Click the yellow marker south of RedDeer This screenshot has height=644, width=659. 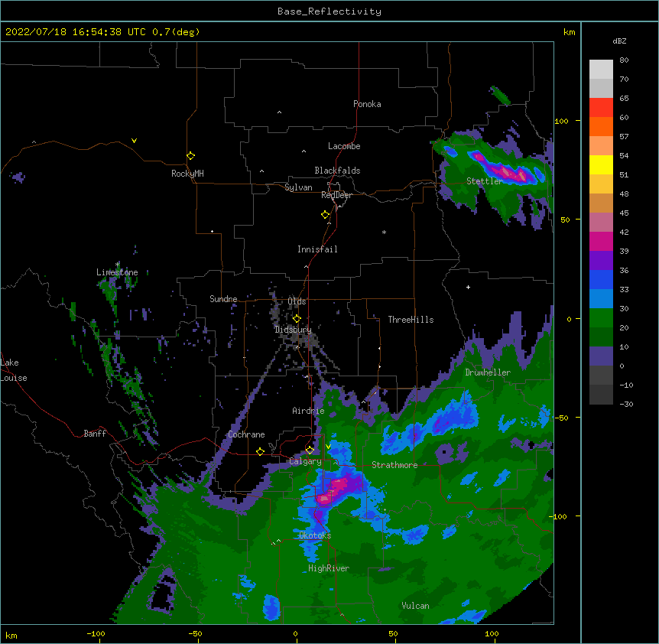pyautogui.click(x=325, y=214)
